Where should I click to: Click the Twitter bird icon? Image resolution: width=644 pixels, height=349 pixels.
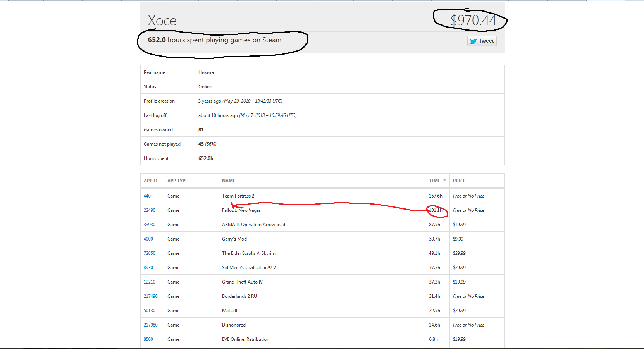coord(474,41)
